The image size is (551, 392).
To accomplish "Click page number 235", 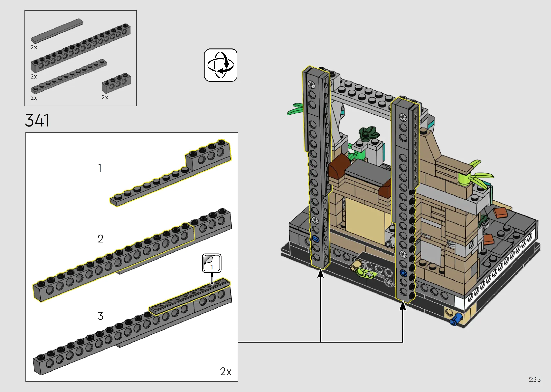I will click(x=535, y=380).
